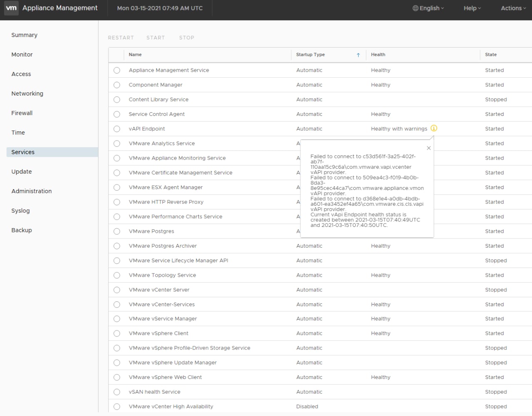This screenshot has height=416, width=532.
Task: Sort by the Name column header
Action: tap(135, 54)
